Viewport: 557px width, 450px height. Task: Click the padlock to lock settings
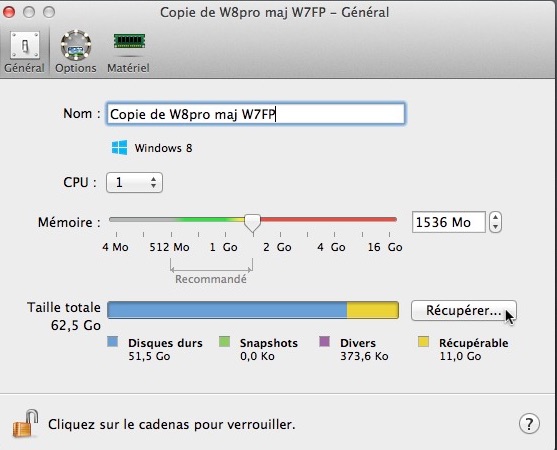(x=25, y=424)
